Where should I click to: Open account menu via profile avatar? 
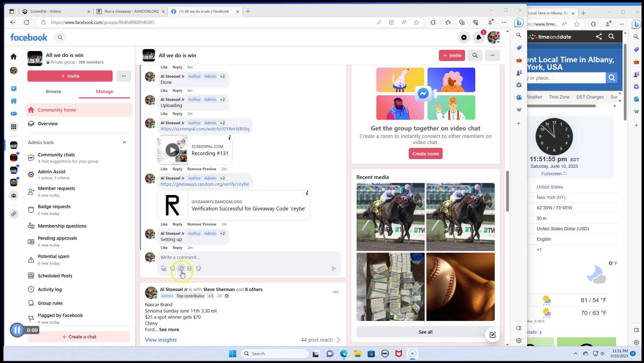[493, 37]
